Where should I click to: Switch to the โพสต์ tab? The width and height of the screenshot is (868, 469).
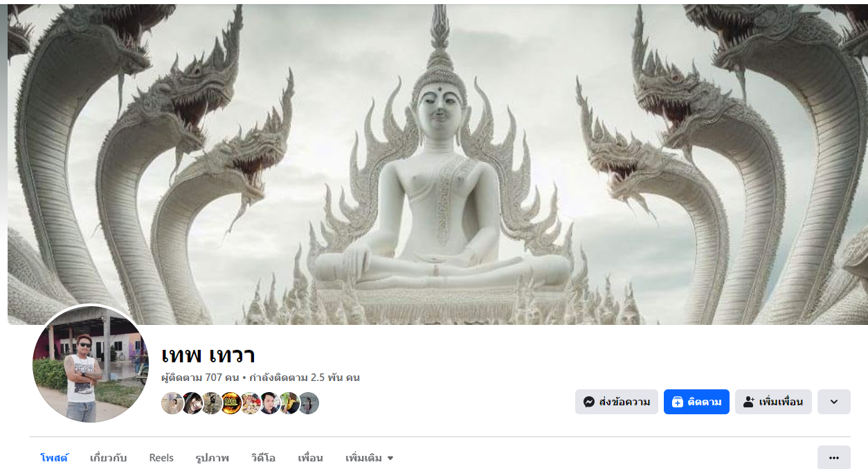tap(54, 458)
